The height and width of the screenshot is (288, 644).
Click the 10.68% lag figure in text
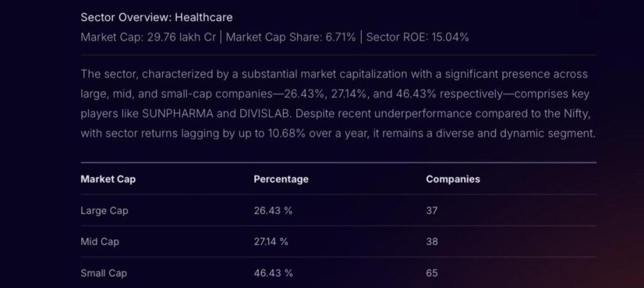tap(283, 134)
